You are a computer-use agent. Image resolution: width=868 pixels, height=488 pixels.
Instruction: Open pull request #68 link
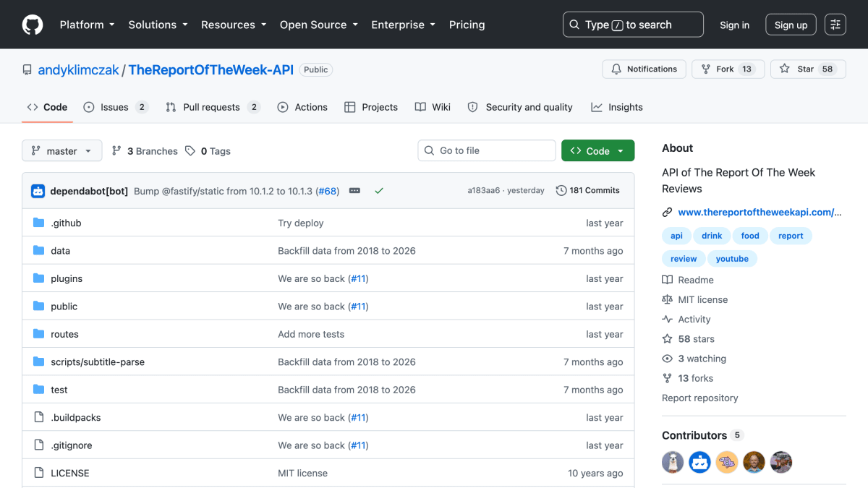click(328, 191)
